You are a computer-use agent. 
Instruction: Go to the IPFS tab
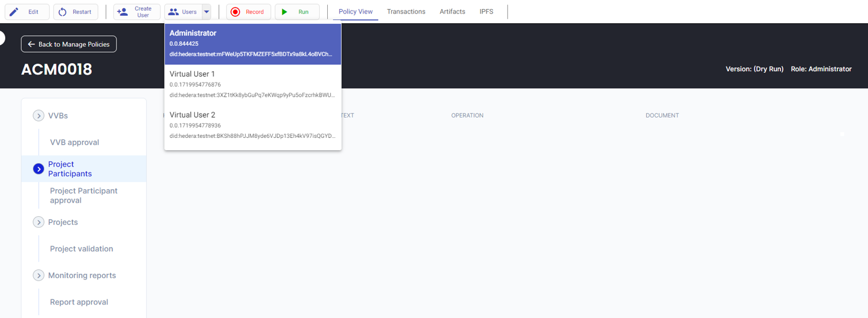[486, 11]
